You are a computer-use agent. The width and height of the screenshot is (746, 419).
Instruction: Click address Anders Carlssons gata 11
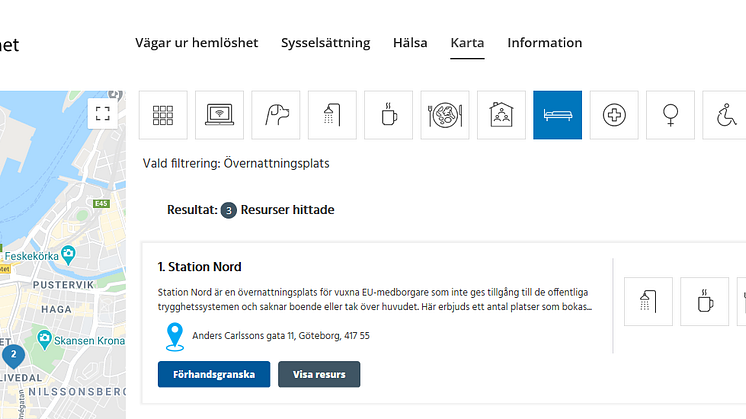(281, 336)
